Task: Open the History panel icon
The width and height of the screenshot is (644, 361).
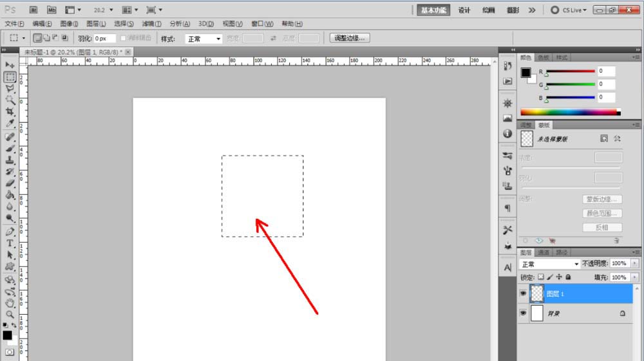Action: (x=507, y=66)
